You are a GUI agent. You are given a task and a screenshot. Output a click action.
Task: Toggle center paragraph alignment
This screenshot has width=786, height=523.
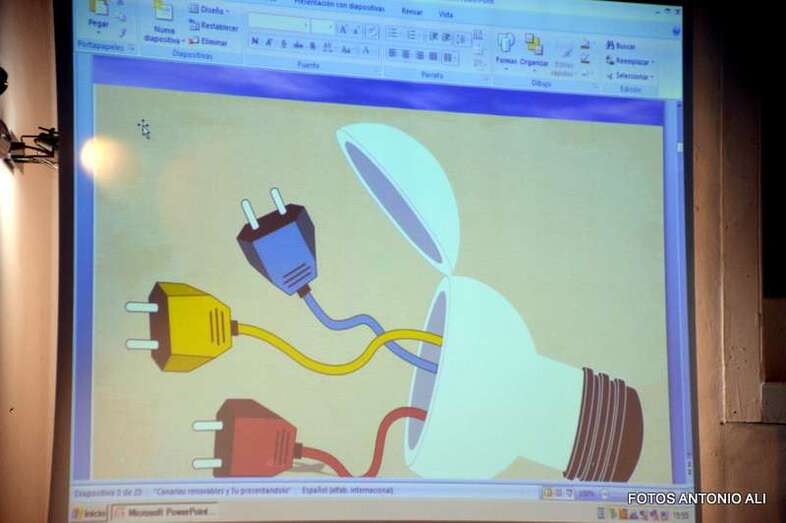click(407, 54)
